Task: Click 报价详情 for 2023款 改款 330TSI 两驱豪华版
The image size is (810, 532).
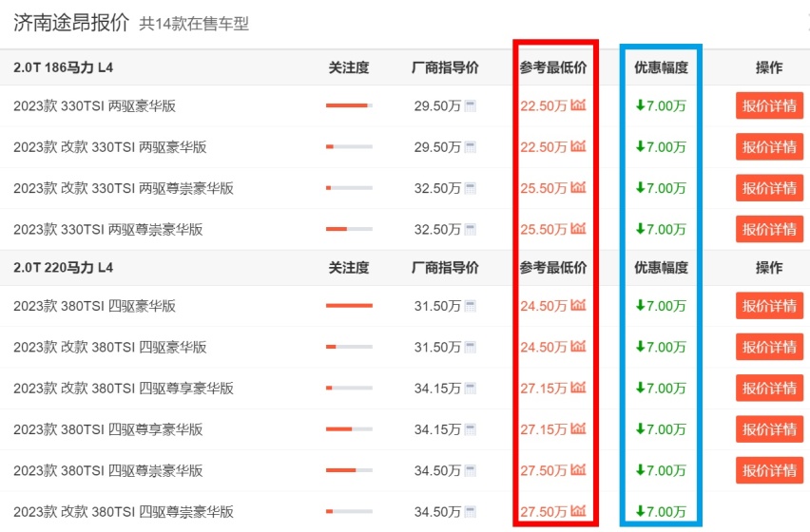Action: 769,147
